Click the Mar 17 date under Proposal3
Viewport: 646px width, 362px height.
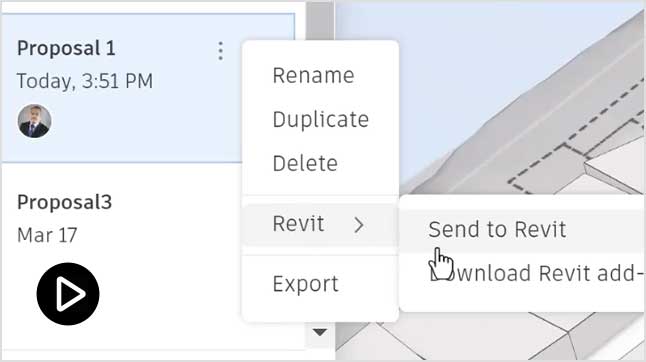(47, 235)
